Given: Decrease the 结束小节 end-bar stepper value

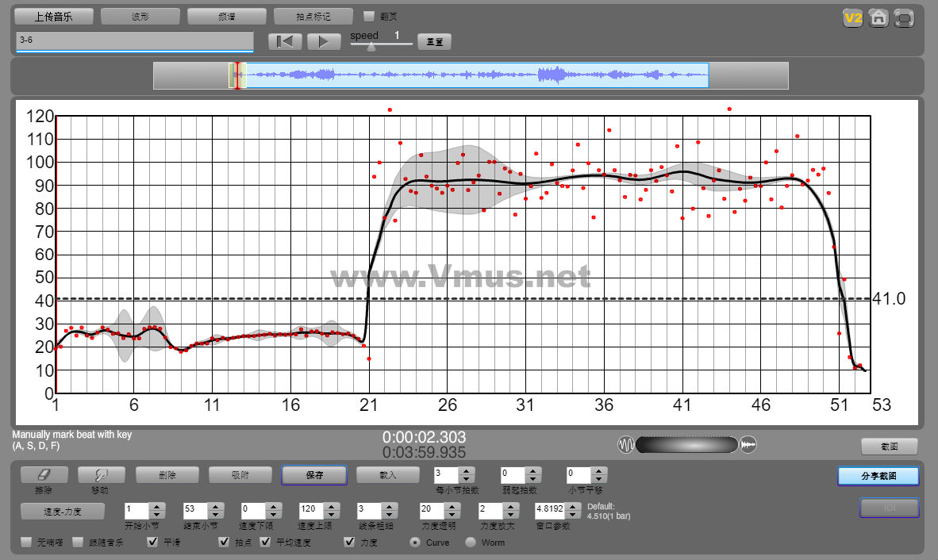Looking at the screenshot, I should tap(215, 515).
